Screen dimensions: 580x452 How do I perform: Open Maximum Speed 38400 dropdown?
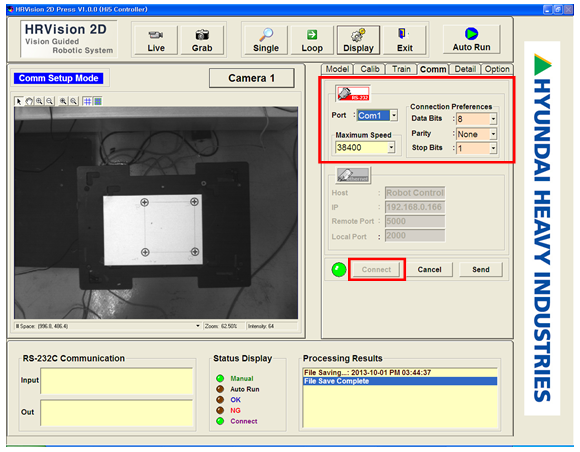pos(391,148)
